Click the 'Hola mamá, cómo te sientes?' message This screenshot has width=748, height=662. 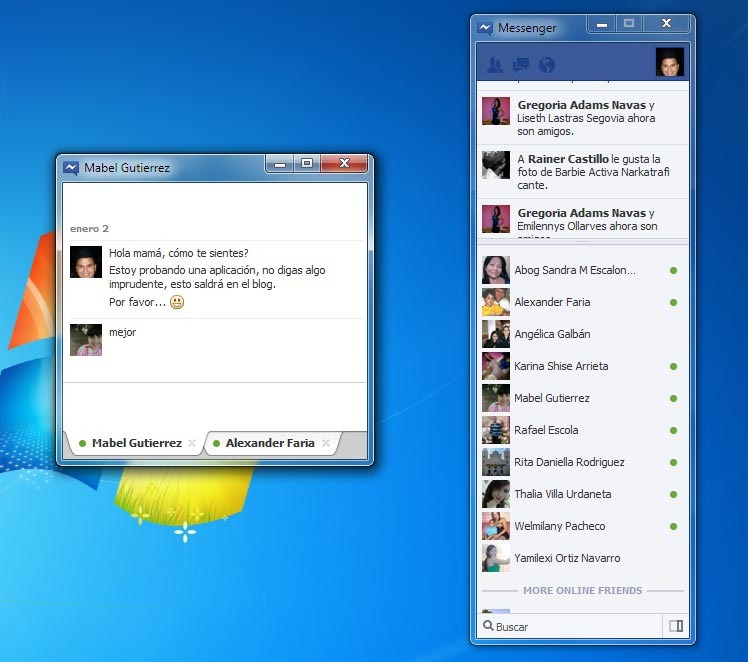point(179,253)
